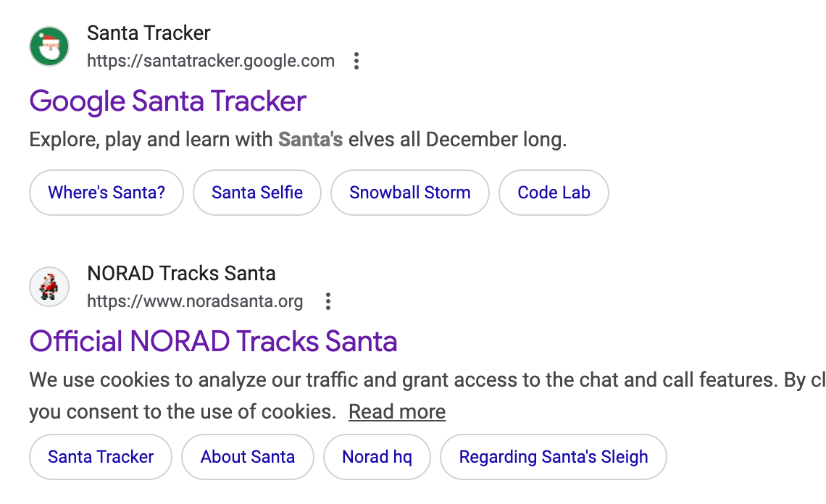The image size is (826, 504).
Task: Open three-dot menu beside noradsanta.org URL
Action: pos(328,301)
